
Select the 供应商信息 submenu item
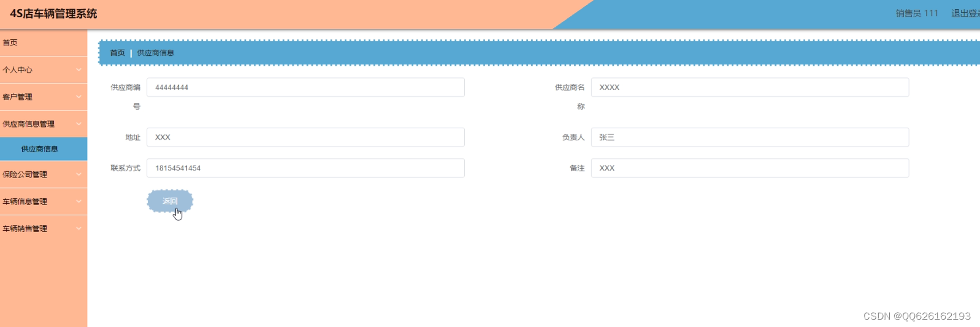click(x=44, y=149)
